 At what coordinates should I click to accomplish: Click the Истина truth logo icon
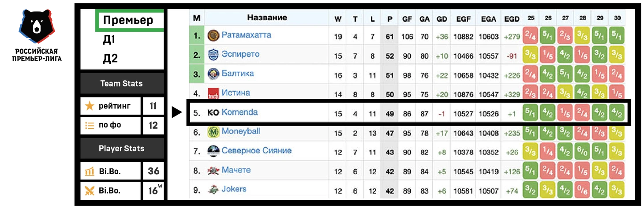click(213, 93)
